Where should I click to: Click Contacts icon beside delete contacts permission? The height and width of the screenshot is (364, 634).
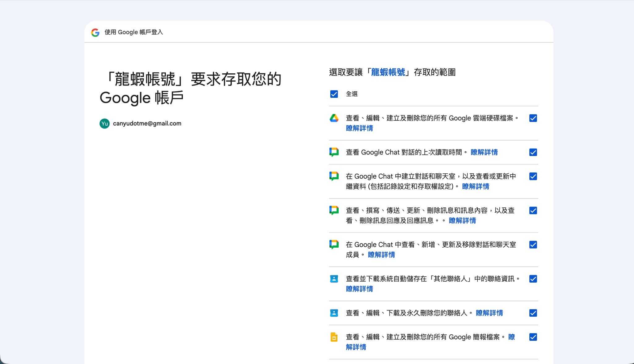[x=334, y=313]
